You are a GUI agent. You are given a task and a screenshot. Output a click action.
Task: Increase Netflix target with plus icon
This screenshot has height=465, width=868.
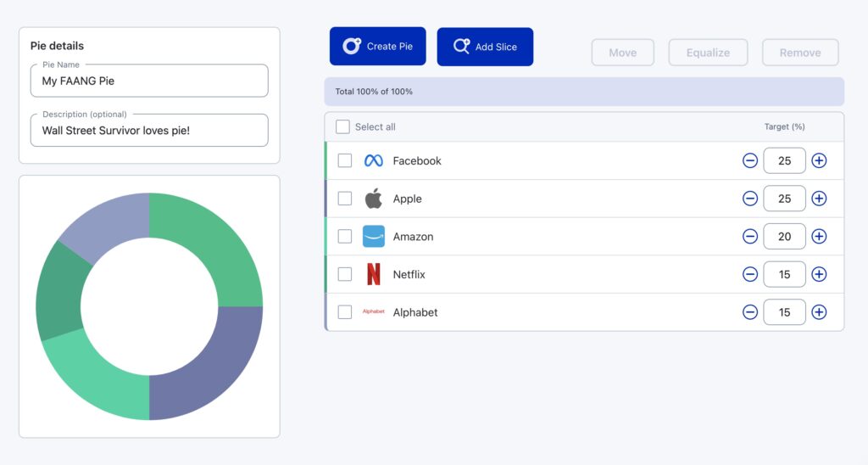pyautogui.click(x=820, y=274)
